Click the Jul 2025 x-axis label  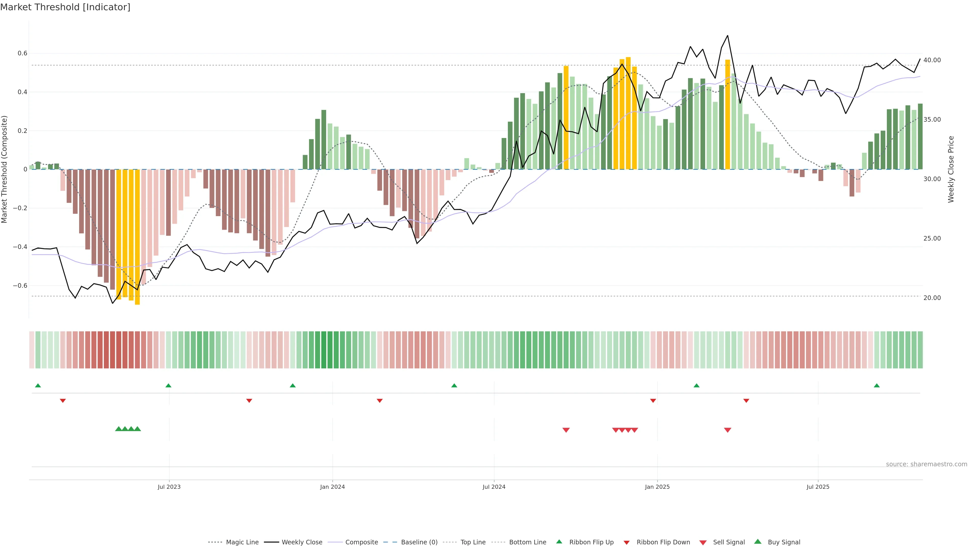pos(817,487)
